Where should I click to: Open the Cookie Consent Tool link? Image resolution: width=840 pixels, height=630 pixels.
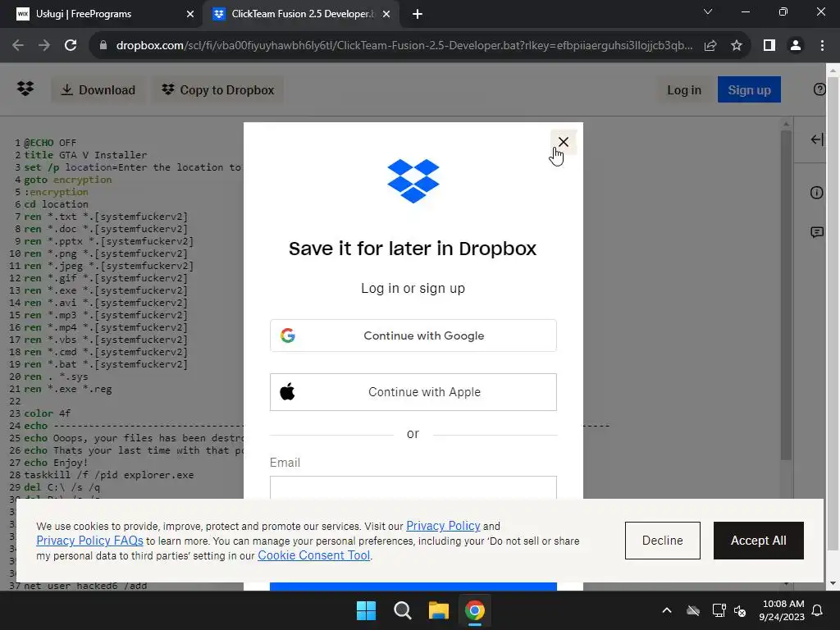[314, 555]
